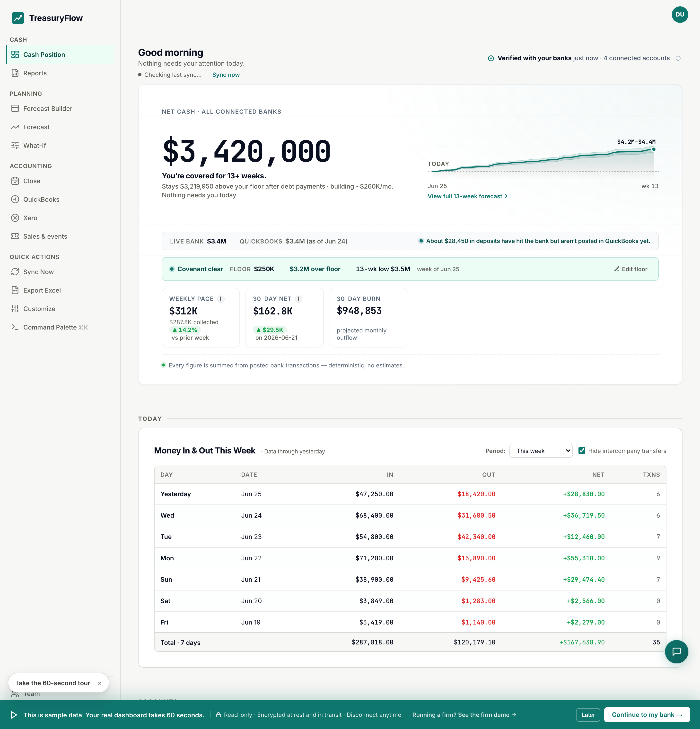Open View full 13-week forecast
Viewport: 700px width, 729px height.
pos(468,196)
